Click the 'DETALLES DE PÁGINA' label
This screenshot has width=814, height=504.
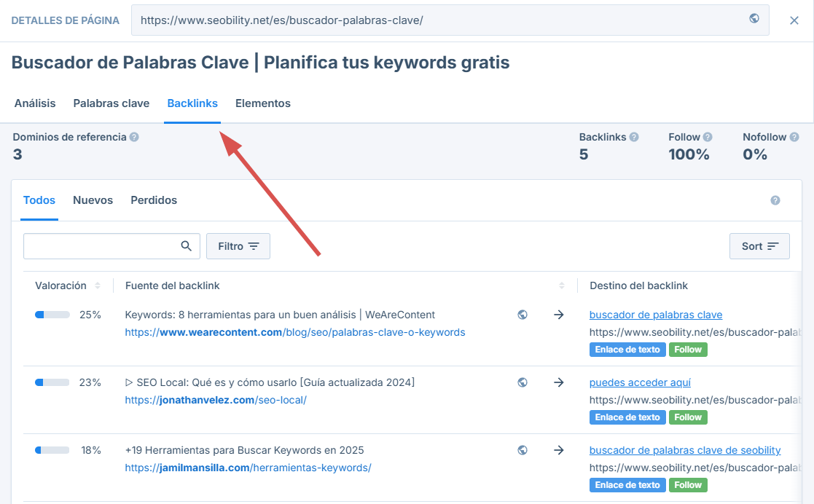click(x=66, y=20)
